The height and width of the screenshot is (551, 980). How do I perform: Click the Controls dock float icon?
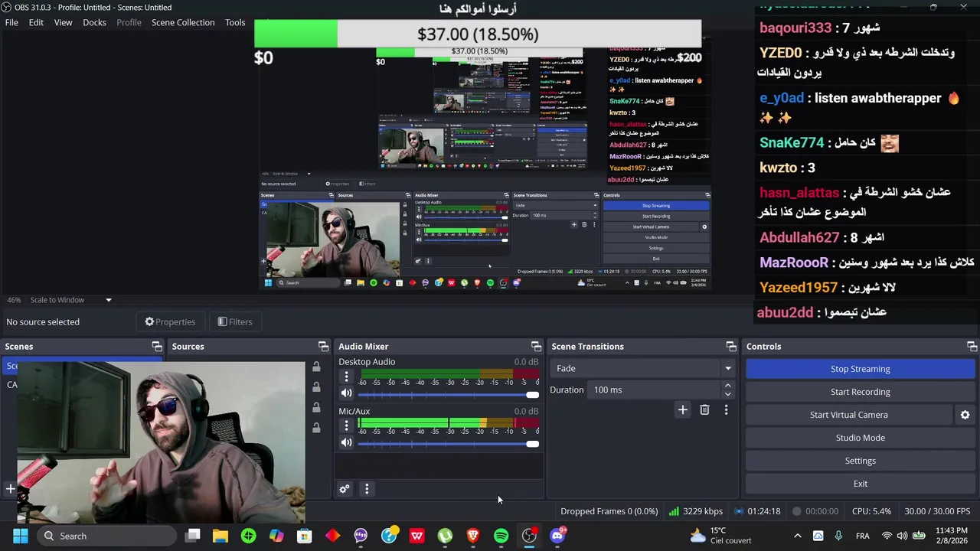click(x=972, y=347)
